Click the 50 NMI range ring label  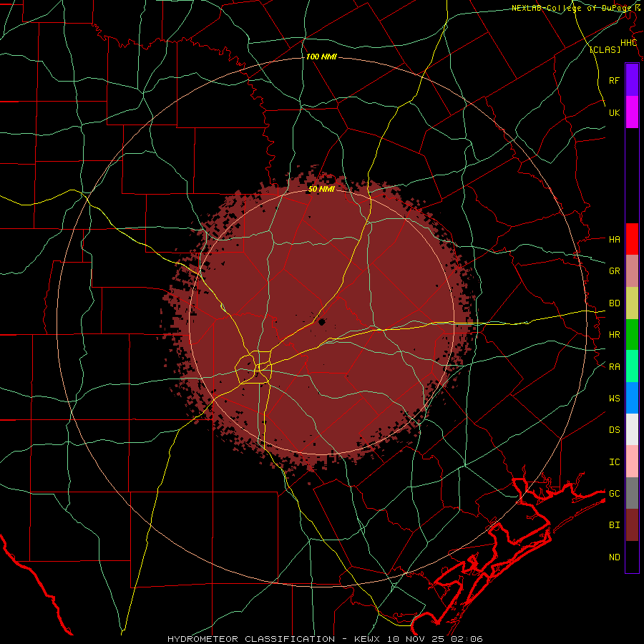coord(321,189)
